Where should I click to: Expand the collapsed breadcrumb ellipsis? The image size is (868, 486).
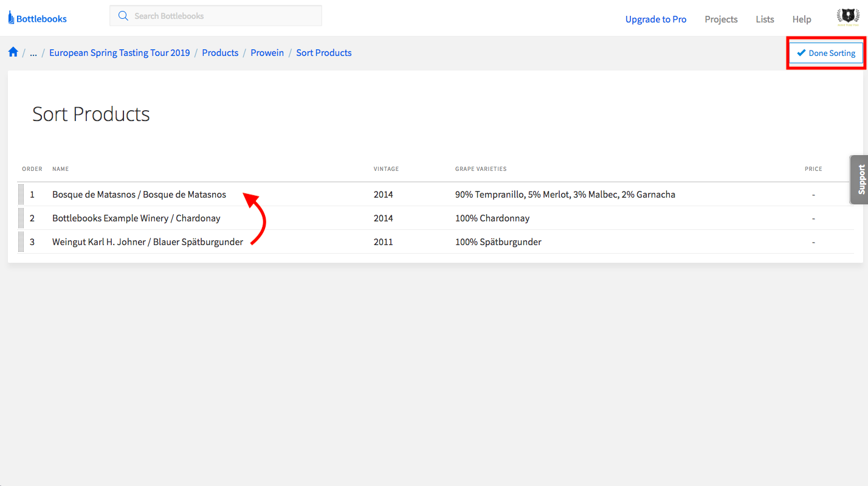coord(33,53)
